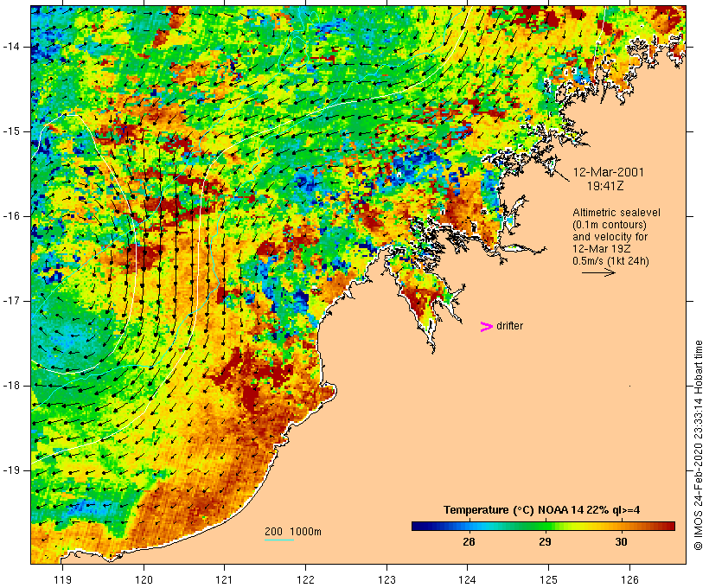709x588 pixels.
Task: Click longitude axis label '122'
Action: [x=306, y=579]
